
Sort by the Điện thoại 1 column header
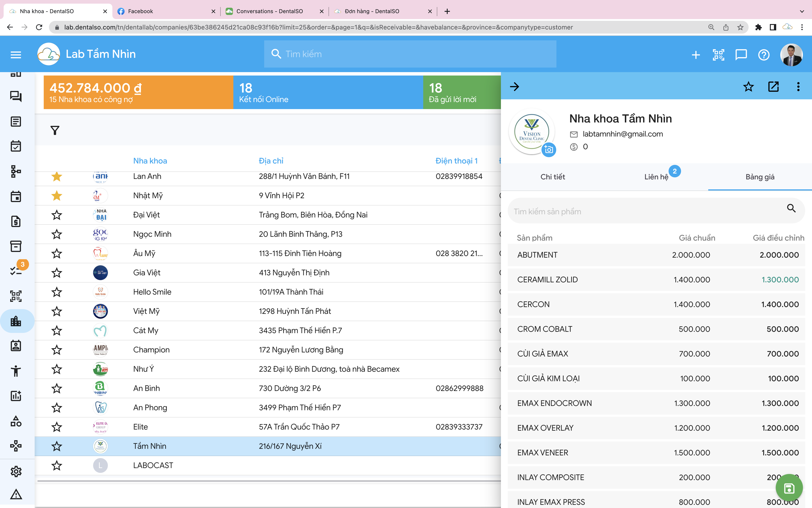click(456, 161)
